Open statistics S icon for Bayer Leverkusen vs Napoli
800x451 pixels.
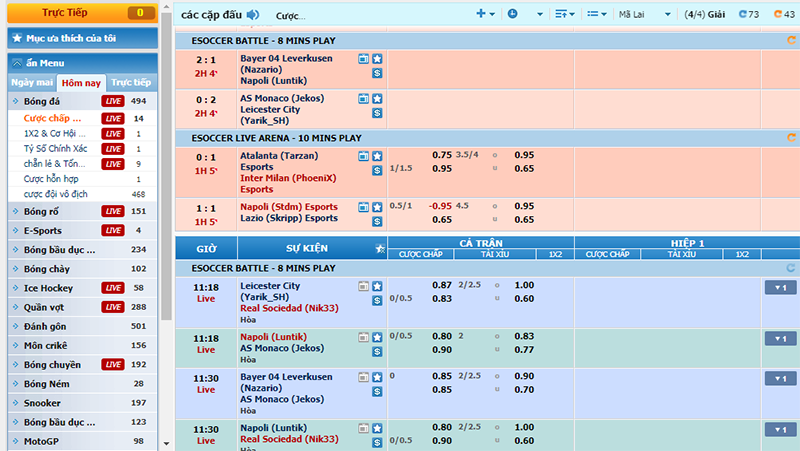coord(377,73)
